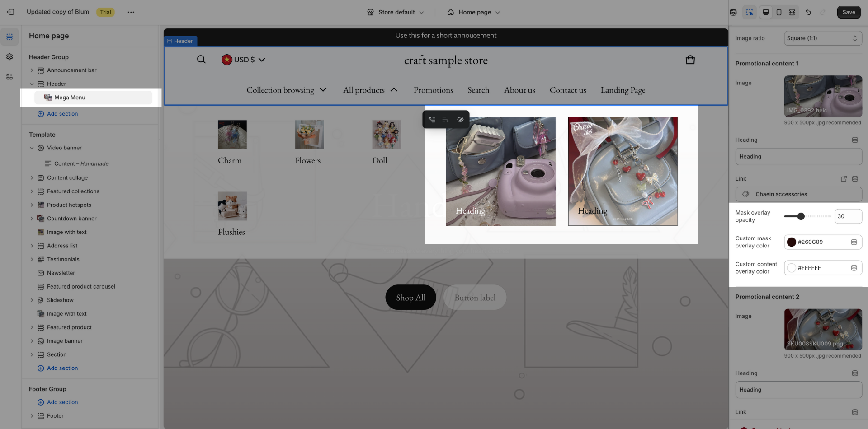Click the Shop All button
The image size is (868, 429).
(x=410, y=298)
